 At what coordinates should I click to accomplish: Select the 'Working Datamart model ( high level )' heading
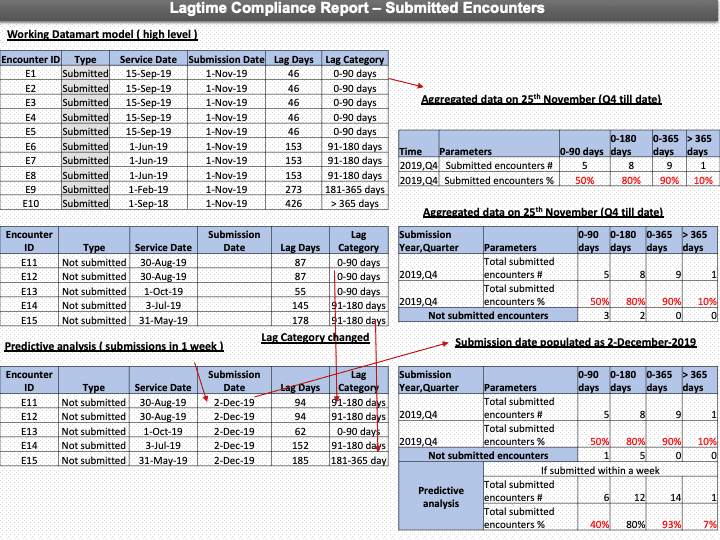[x=102, y=34]
